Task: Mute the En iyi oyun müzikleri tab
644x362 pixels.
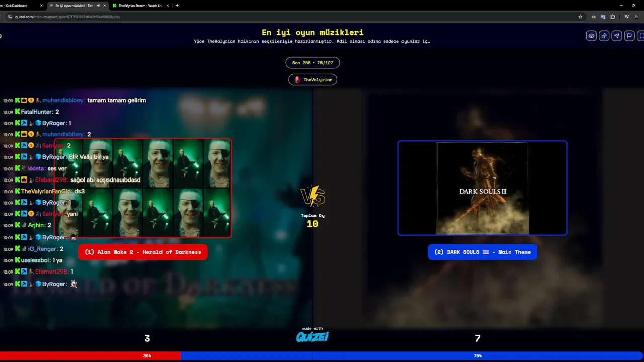Action: click(98, 6)
